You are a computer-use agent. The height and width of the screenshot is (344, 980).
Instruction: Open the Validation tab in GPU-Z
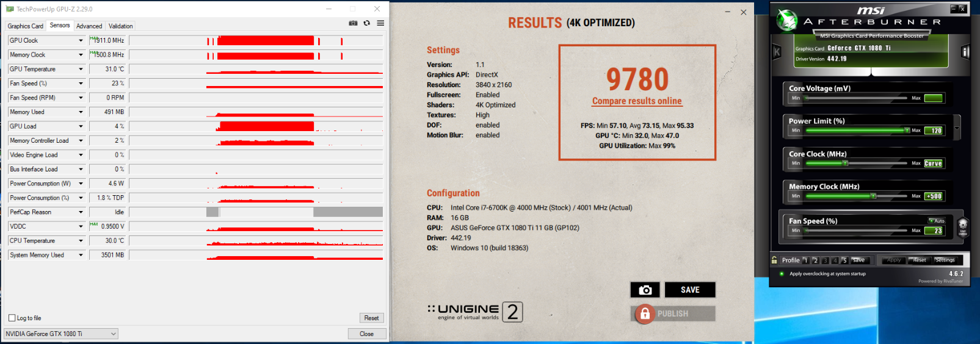[120, 26]
